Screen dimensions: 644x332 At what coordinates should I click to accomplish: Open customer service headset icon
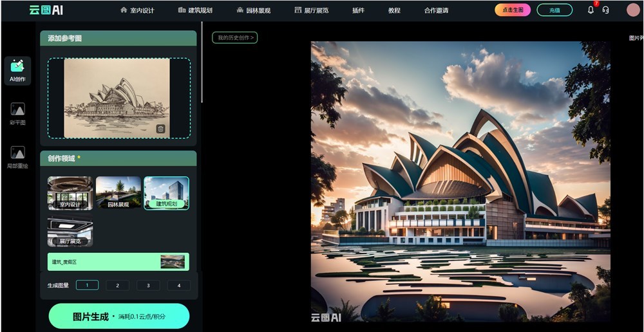coord(605,10)
